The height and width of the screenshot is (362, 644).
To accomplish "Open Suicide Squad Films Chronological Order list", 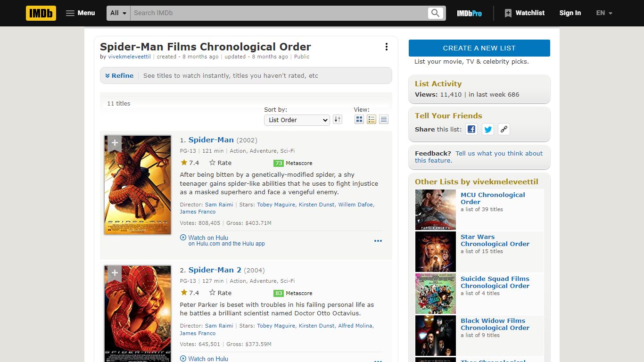I will [x=495, y=282].
